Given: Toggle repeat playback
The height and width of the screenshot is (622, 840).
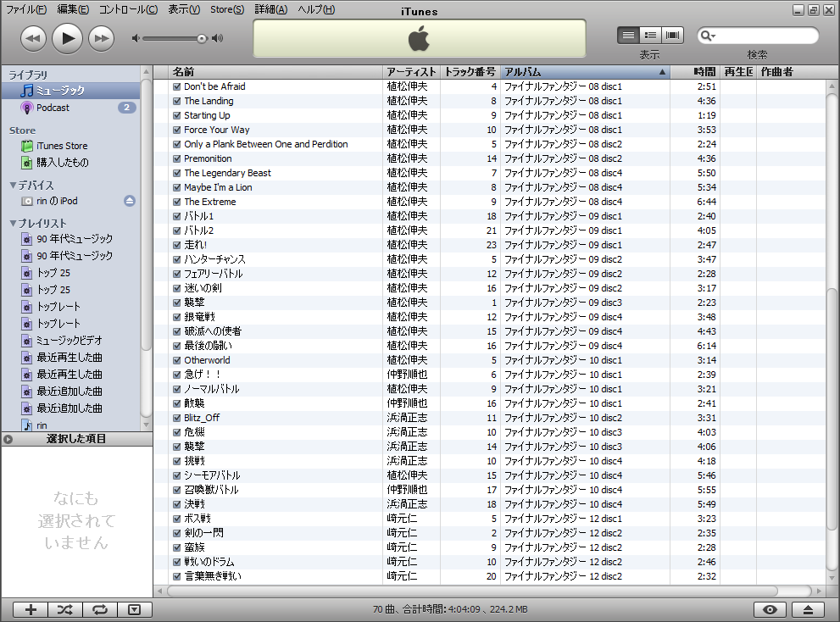Looking at the screenshot, I should (x=100, y=609).
